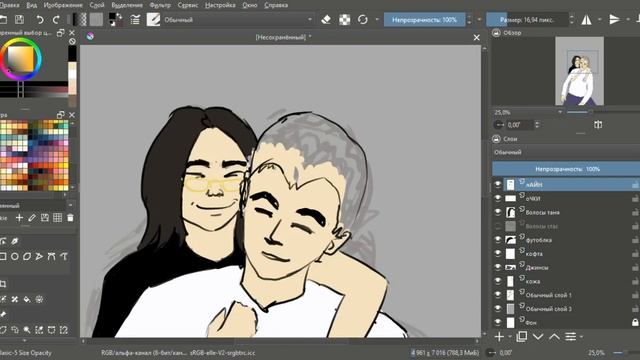This screenshot has height=360, width=640.
Task: Add a color to the palette
Action: click(19, 218)
